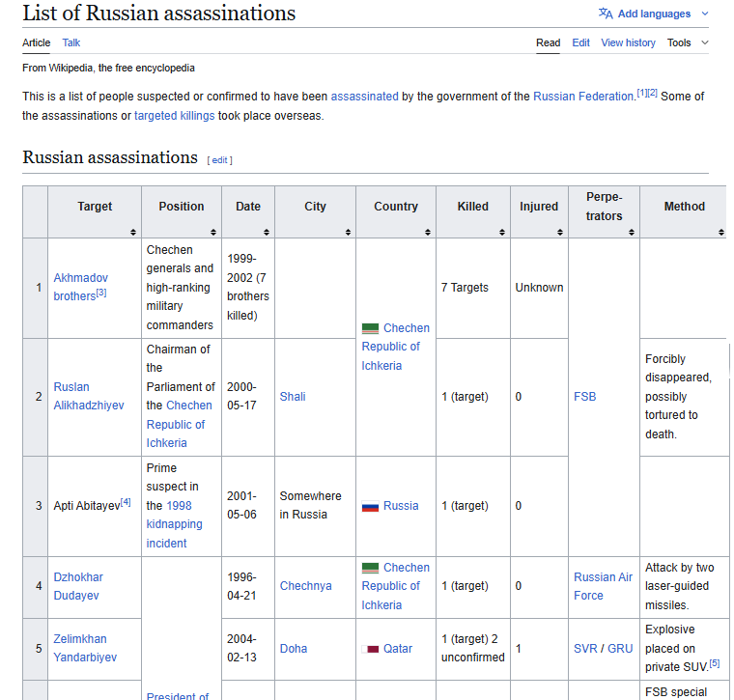Open the GRU link

click(x=620, y=649)
